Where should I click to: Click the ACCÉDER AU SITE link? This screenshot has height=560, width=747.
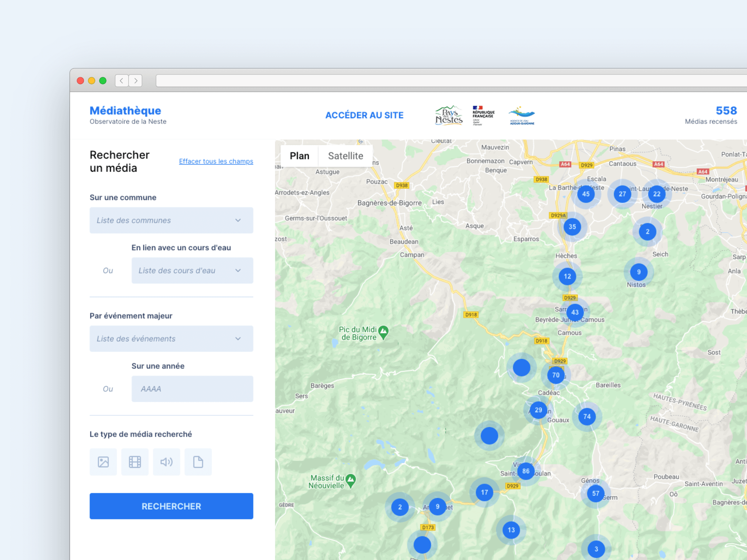click(364, 115)
